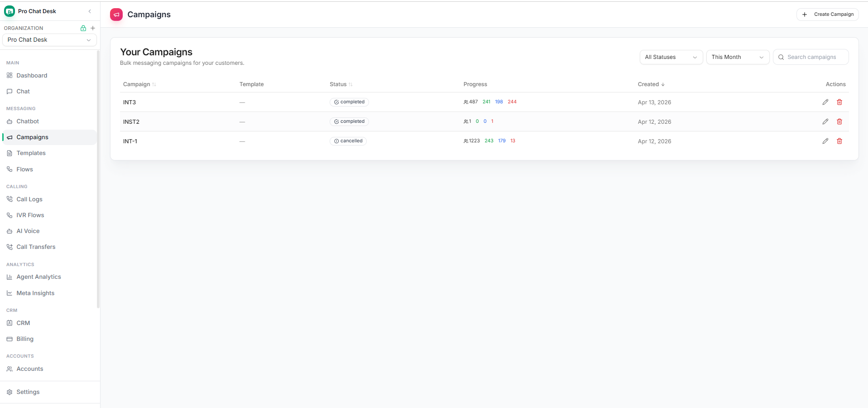
Task: Open Templates in the sidebar
Action: [x=49, y=153]
